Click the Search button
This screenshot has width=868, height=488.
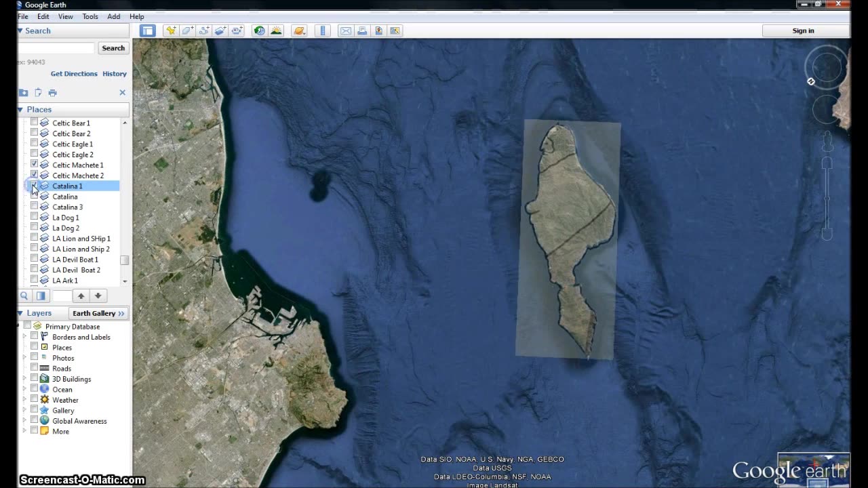point(113,48)
